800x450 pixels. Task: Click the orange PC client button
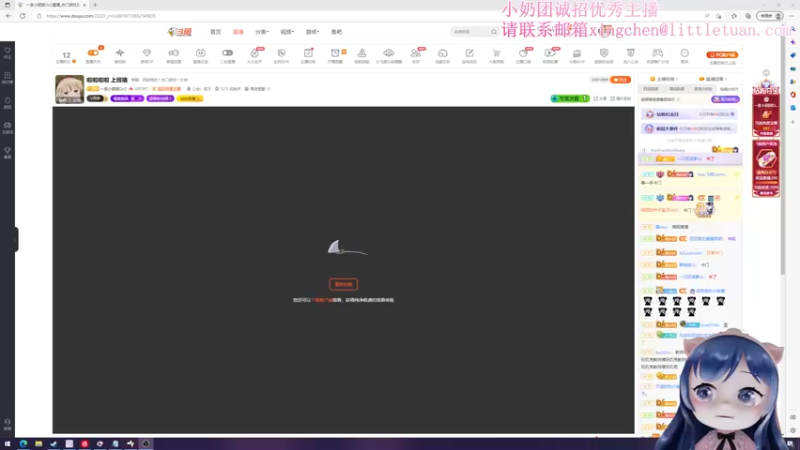pyautogui.click(x=722, y=55)
